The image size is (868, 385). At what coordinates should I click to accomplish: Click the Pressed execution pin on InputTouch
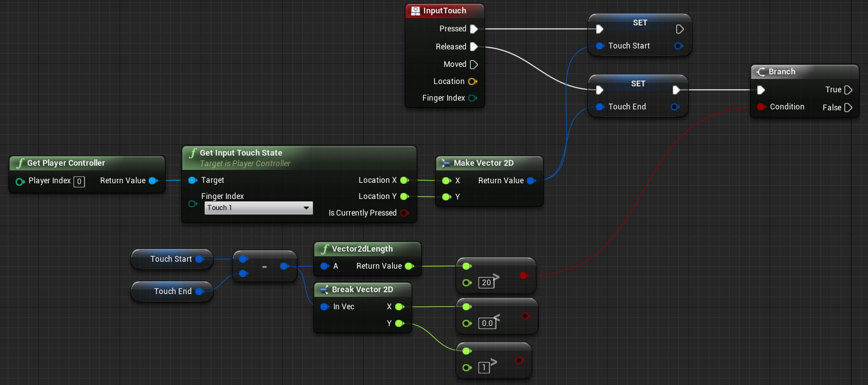(473, 29)
